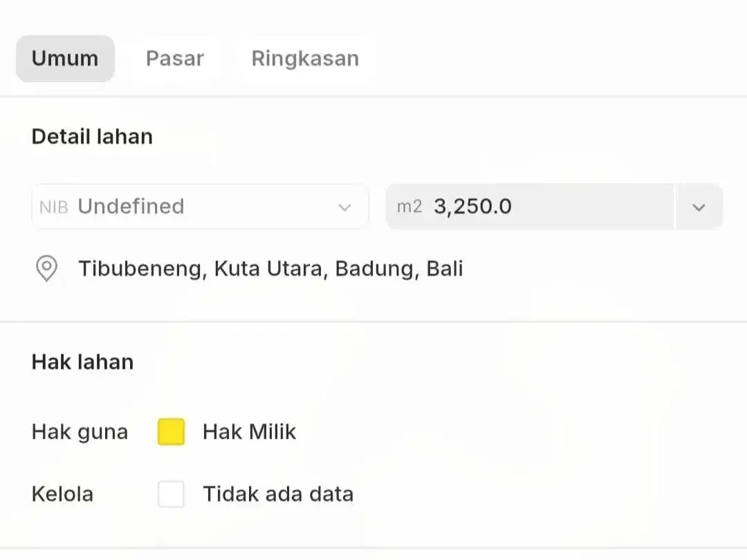Select the yellow Hak Milik swatch
This screenshot has height=560, width=747.
[171, 432]
